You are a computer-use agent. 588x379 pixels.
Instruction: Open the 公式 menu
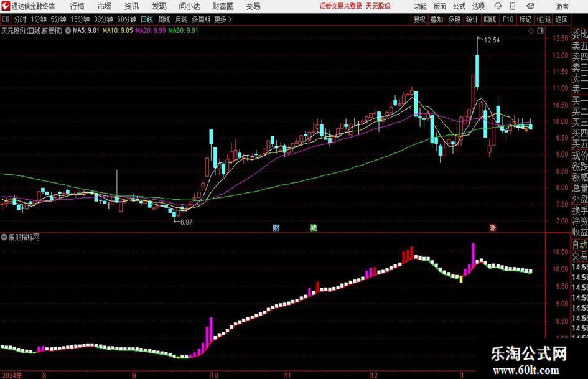point(459,6)
